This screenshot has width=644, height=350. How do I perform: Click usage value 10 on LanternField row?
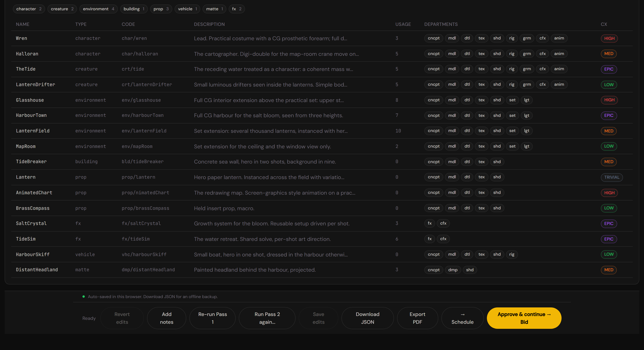tap(398, 131)
